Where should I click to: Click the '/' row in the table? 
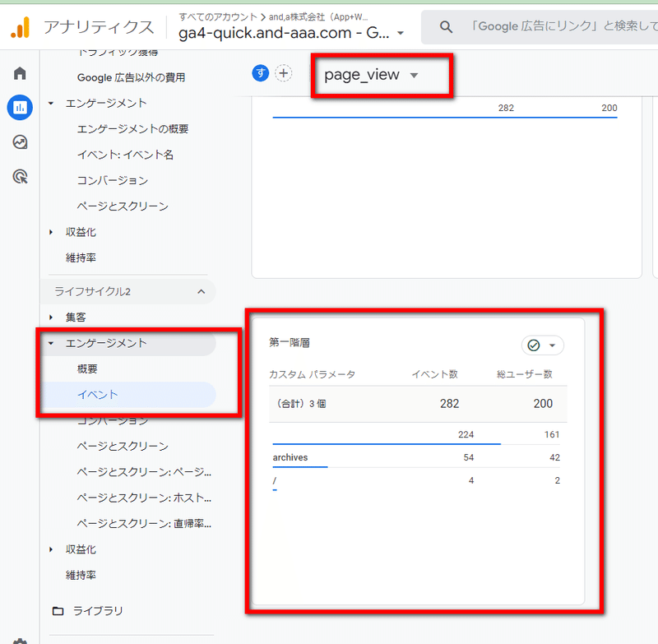[x=416, y=481]
